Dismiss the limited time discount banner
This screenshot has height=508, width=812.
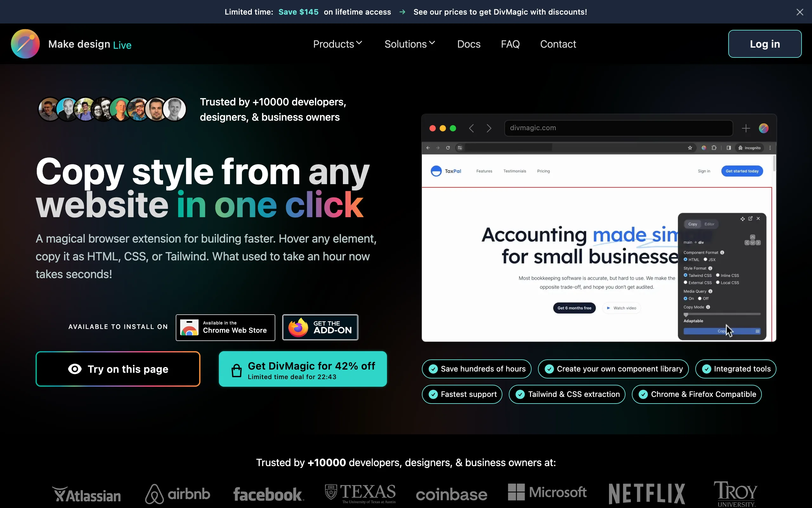800,12
